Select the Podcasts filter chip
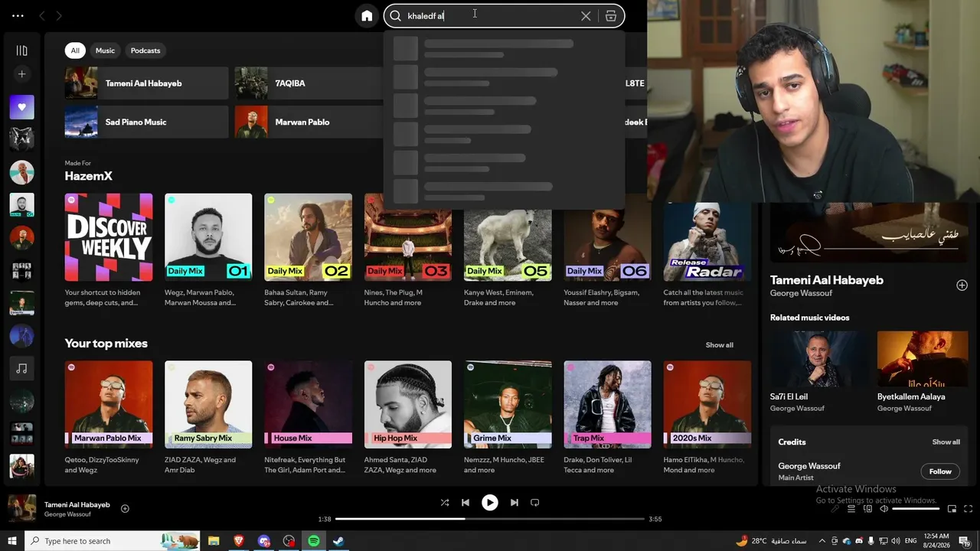Screen dimensions: 980x551 (x=145, y=51)
